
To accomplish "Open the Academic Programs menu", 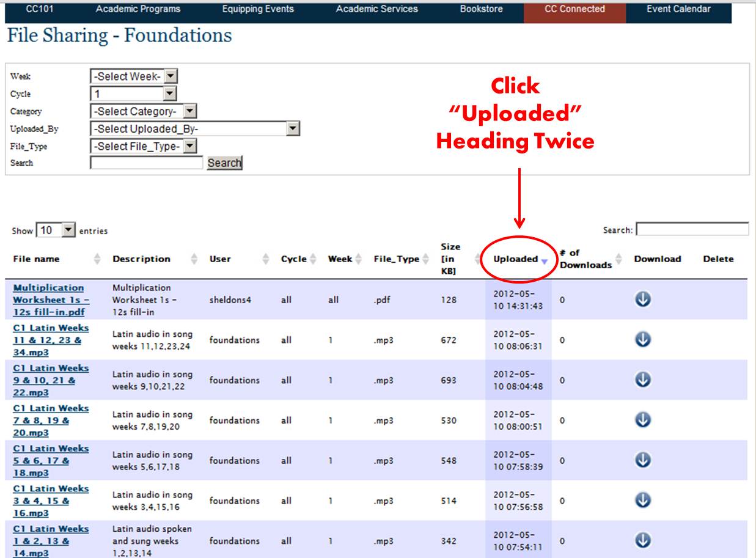I will (138, 9).
